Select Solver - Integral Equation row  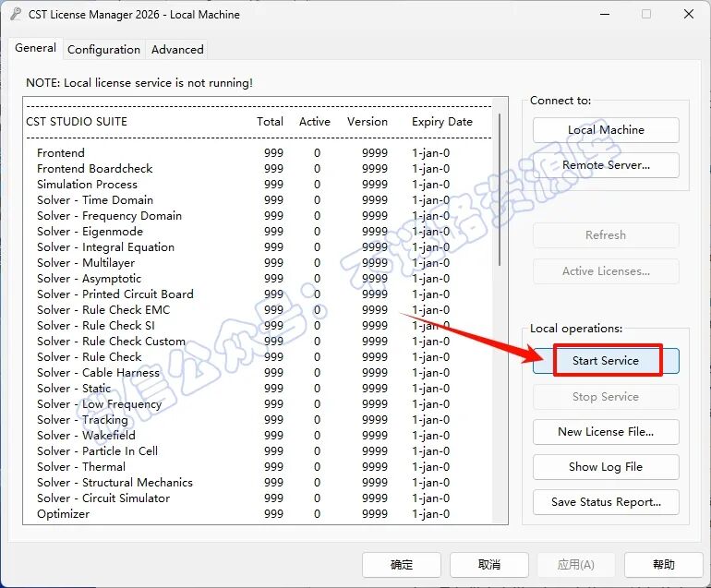tap(244, 247)
